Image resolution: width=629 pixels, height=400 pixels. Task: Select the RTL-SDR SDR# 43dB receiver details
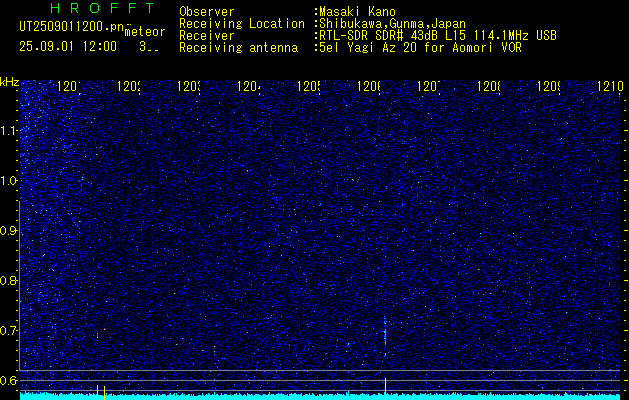point(438,36)
